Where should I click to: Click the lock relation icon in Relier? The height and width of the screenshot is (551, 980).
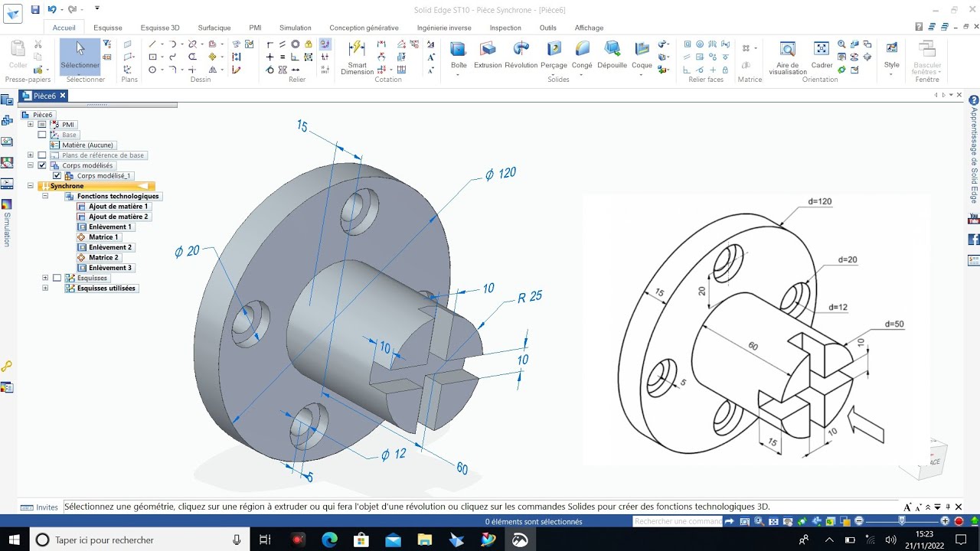308,44
